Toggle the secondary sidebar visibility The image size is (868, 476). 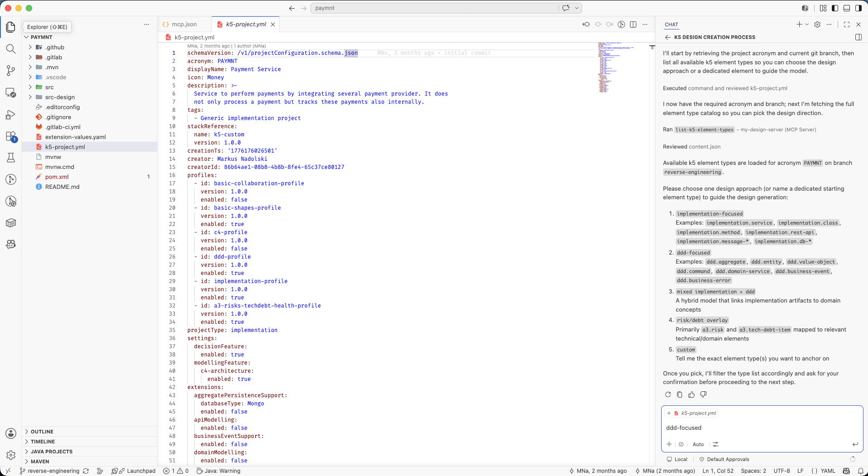coord(858,8)
